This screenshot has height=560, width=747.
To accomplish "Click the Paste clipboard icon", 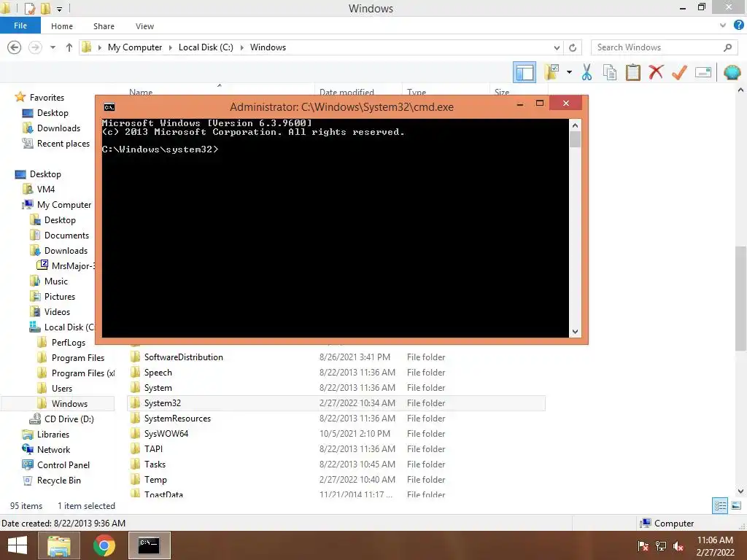I will tap(632, 72).
